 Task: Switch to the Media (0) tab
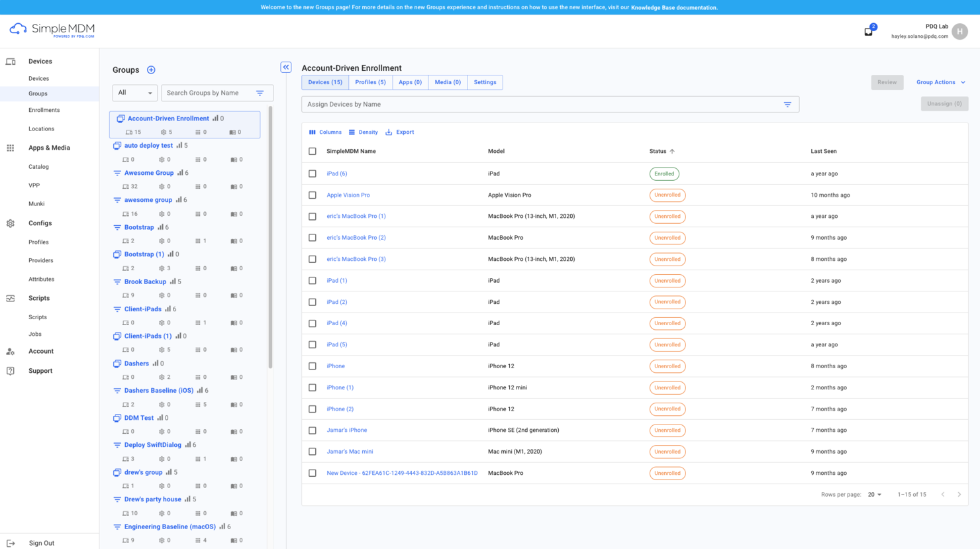coord(448,83)
